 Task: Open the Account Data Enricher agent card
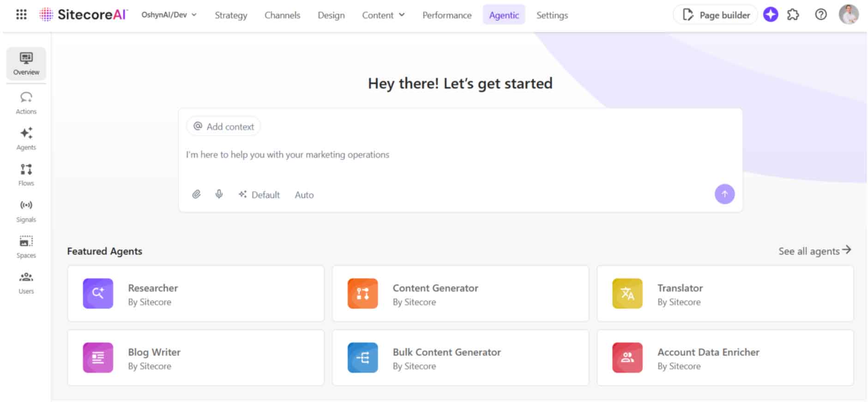[x=725, y=358]
